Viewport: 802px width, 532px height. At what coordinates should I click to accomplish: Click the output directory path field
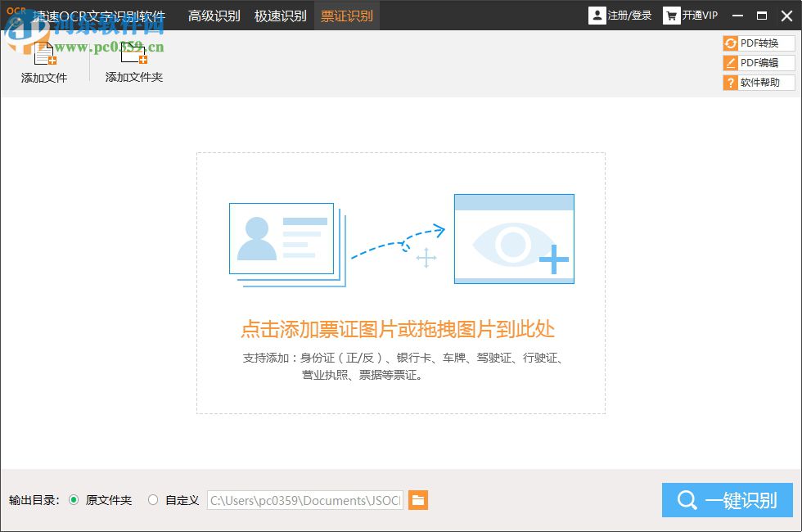click(x=304, y=500)
